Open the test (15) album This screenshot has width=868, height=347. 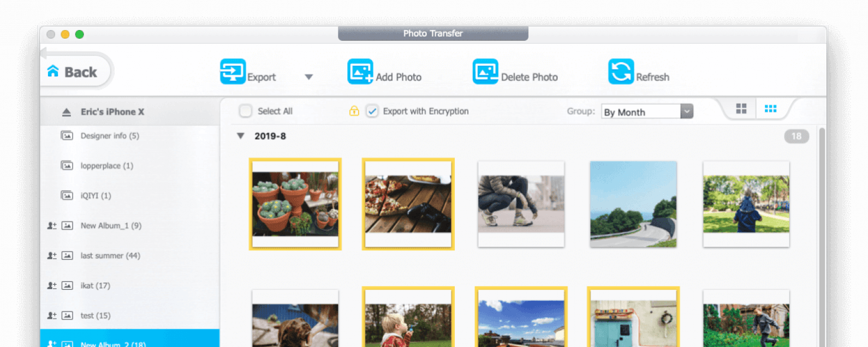(x=130, y=315)
